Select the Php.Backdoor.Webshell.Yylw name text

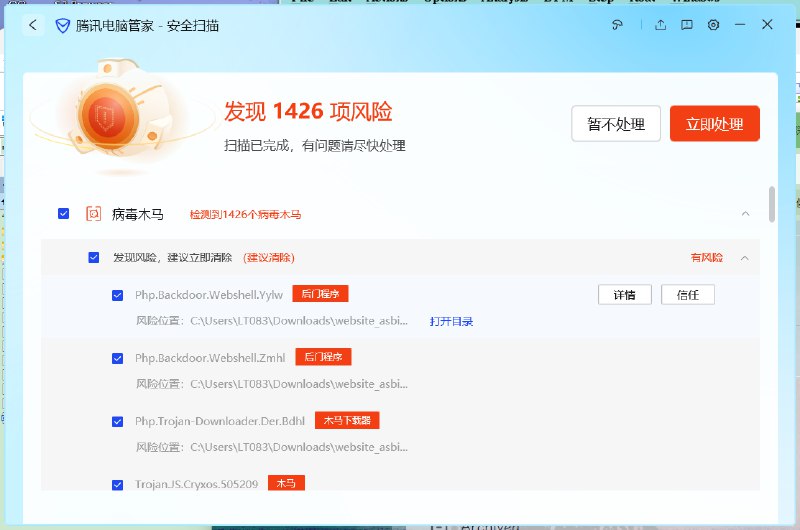click(x=209, y=295)
